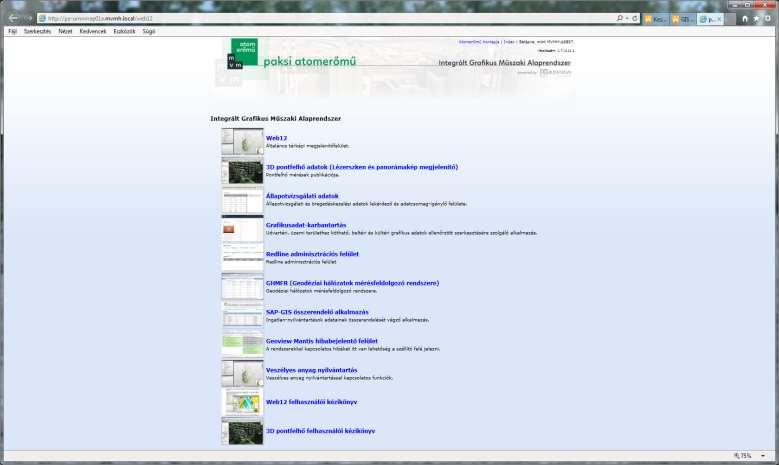Click the thumbnail beside SAP-GIS összerendelő alkalmazás
779x465 pixels.
coord(242,316)
